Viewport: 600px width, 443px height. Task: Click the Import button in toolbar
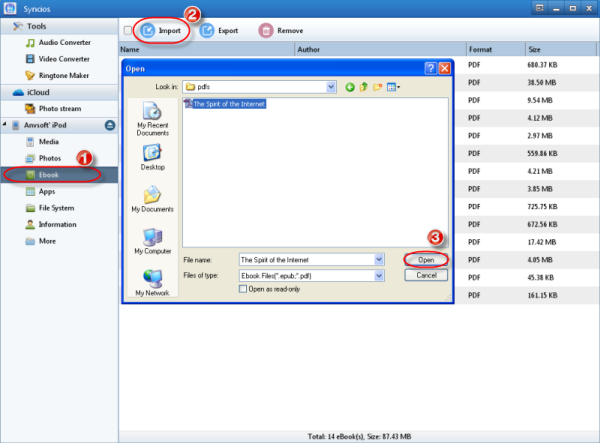point(160,31)
